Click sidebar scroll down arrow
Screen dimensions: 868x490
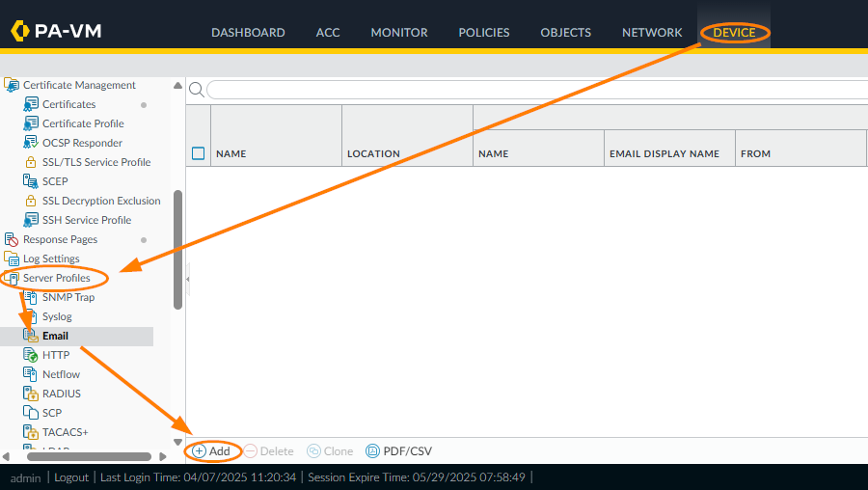177,442
